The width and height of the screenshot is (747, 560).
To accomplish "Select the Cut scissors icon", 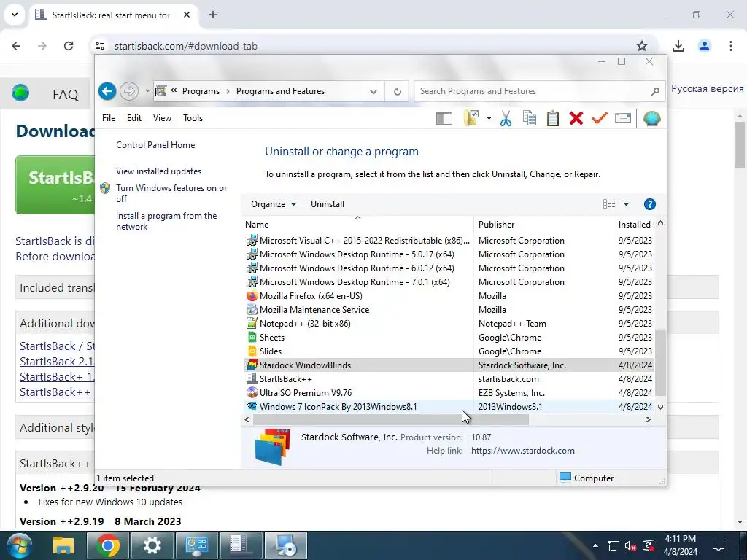I will point(506,118).
